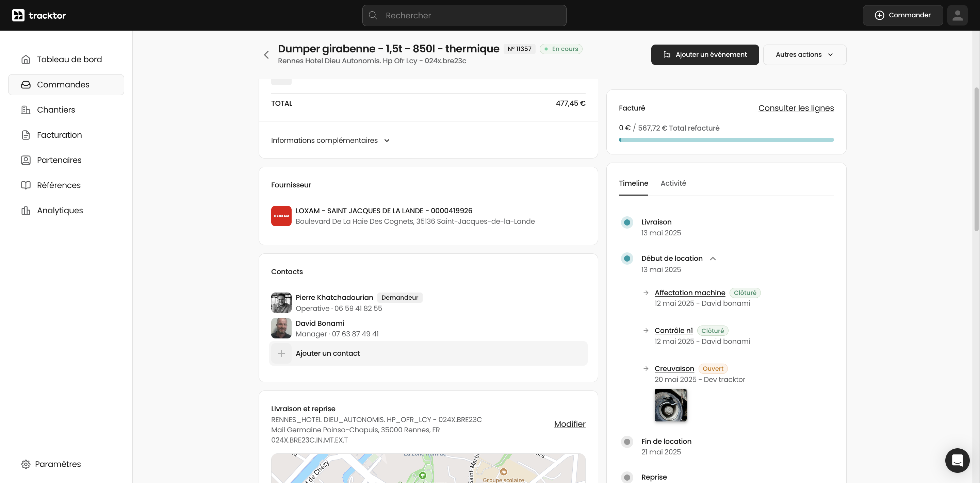Click the Fin de location timeline marker
Viewport: 980px width, 483px height.
[x=627, y=442]
